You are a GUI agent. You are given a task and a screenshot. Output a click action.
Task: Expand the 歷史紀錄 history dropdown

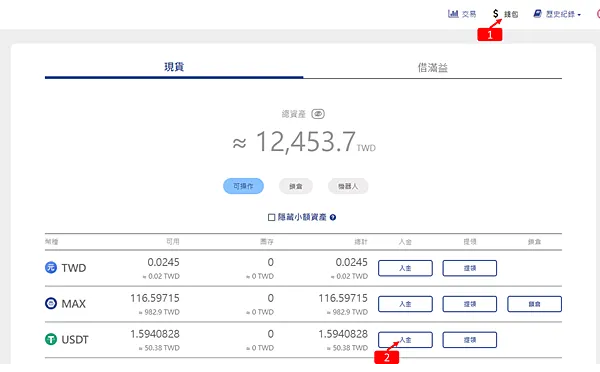click(557, 14)
